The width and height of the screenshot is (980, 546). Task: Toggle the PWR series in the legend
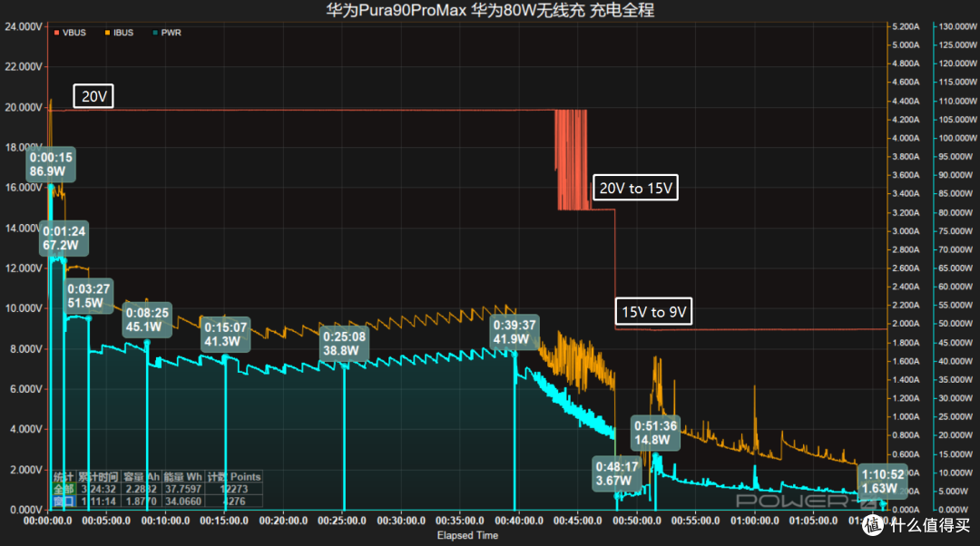[167, 33]
